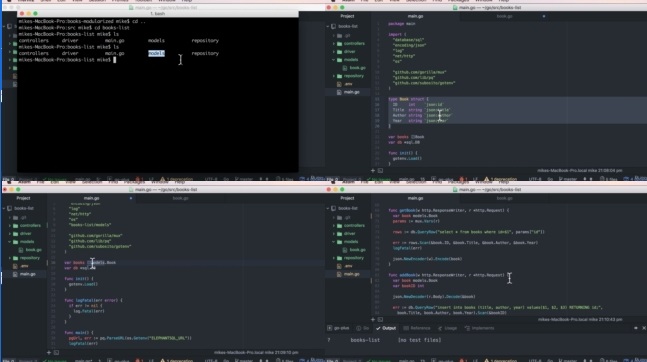Open the Go info tab beside go-plus
647x362 pixels.
tap(363, 328)
